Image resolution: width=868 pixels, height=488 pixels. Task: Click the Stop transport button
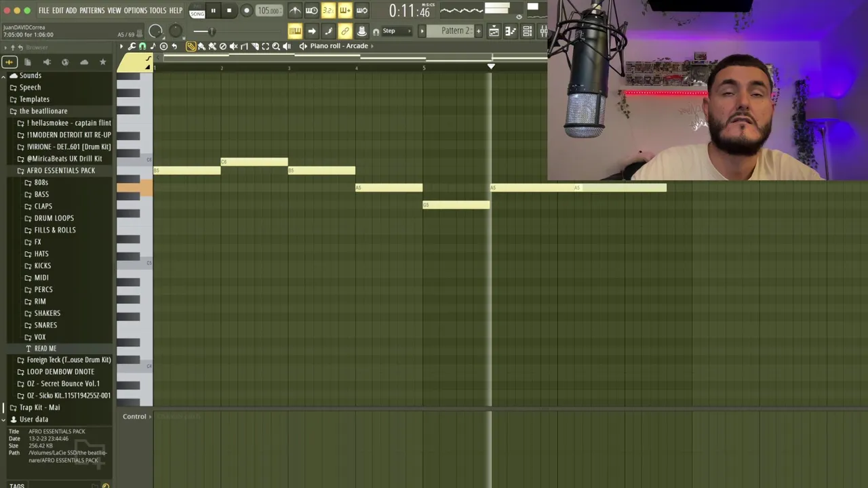point(229,10)
